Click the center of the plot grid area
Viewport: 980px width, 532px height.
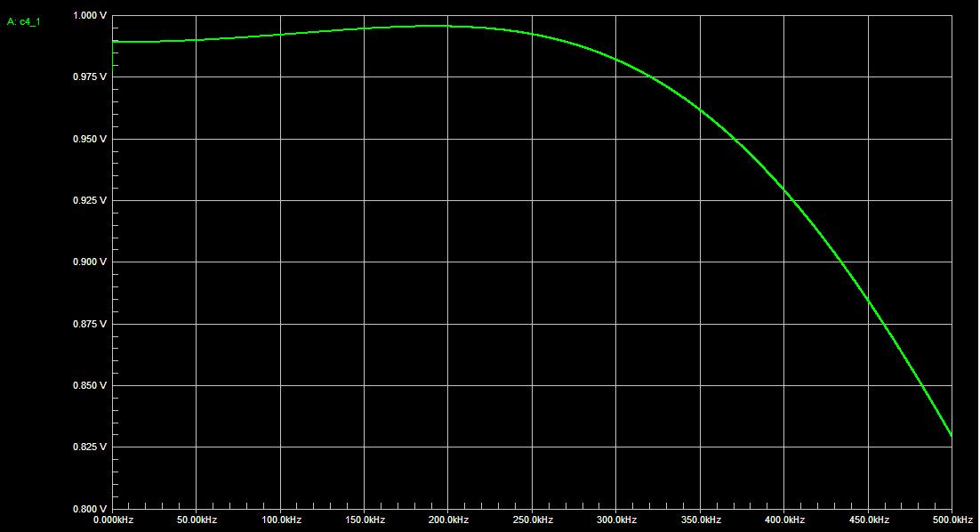(534, 261)
